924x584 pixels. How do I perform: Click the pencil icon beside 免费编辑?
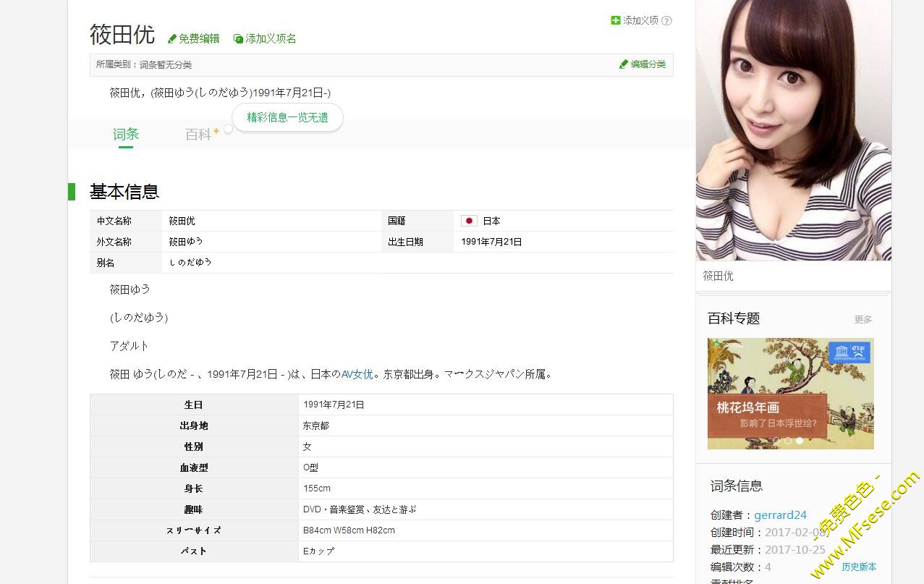[x=172, y=39]
